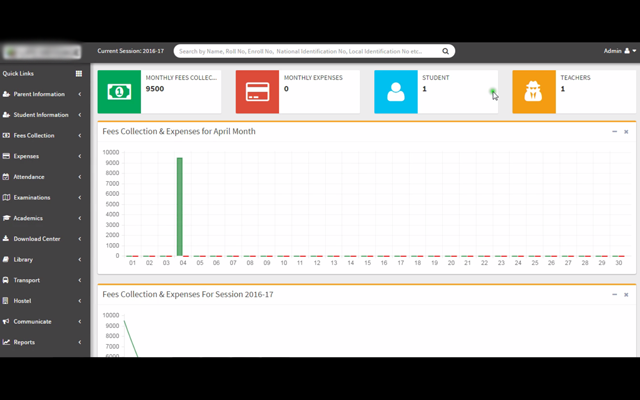Open the Attendance sidebar menu

(x=28, y=177)
